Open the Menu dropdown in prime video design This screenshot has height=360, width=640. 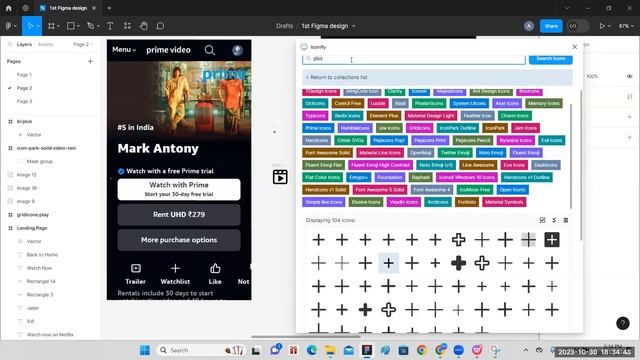(124, 50)
